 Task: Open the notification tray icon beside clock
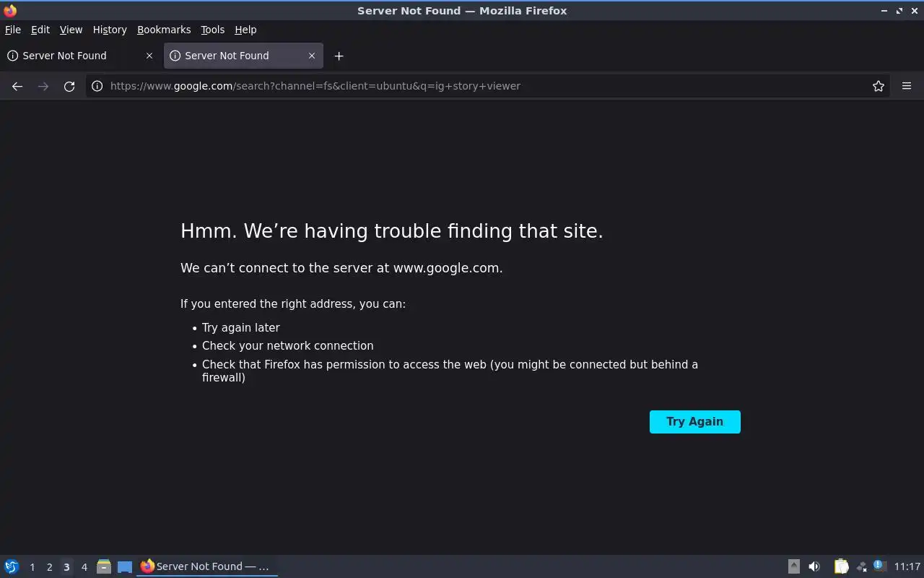[879, 566]
